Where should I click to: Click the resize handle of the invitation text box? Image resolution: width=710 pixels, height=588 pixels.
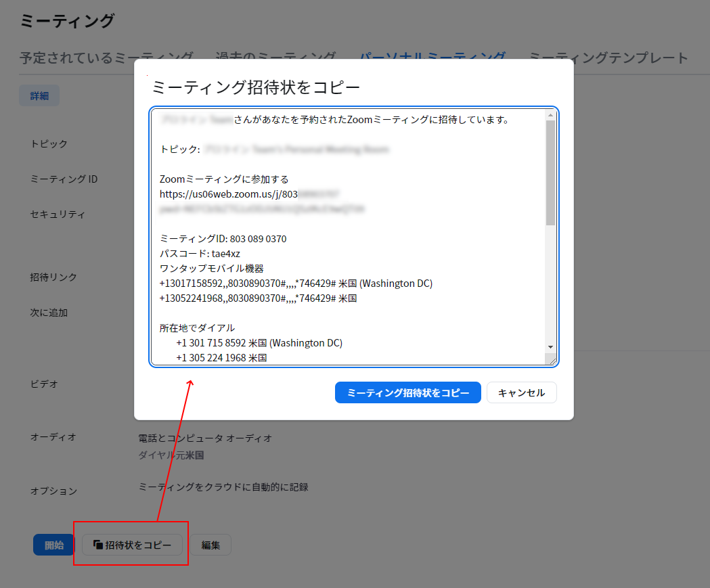(x=551, y=361)
